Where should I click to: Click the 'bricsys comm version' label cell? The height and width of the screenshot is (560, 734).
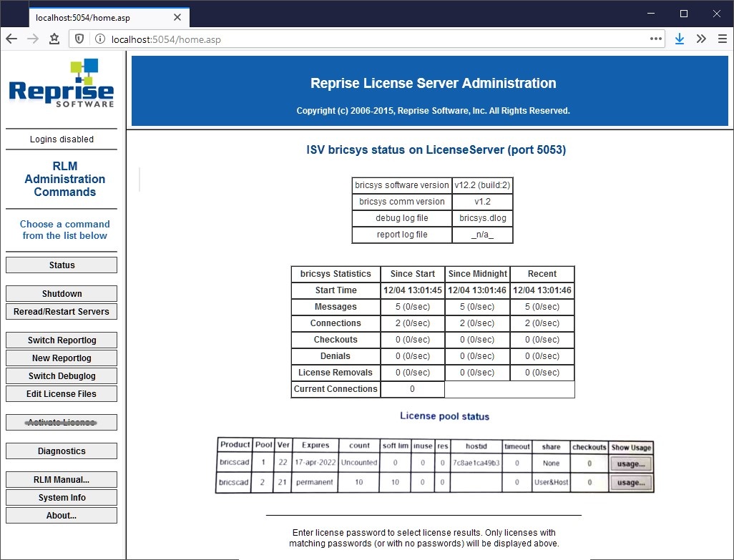[x=402, y=202]
